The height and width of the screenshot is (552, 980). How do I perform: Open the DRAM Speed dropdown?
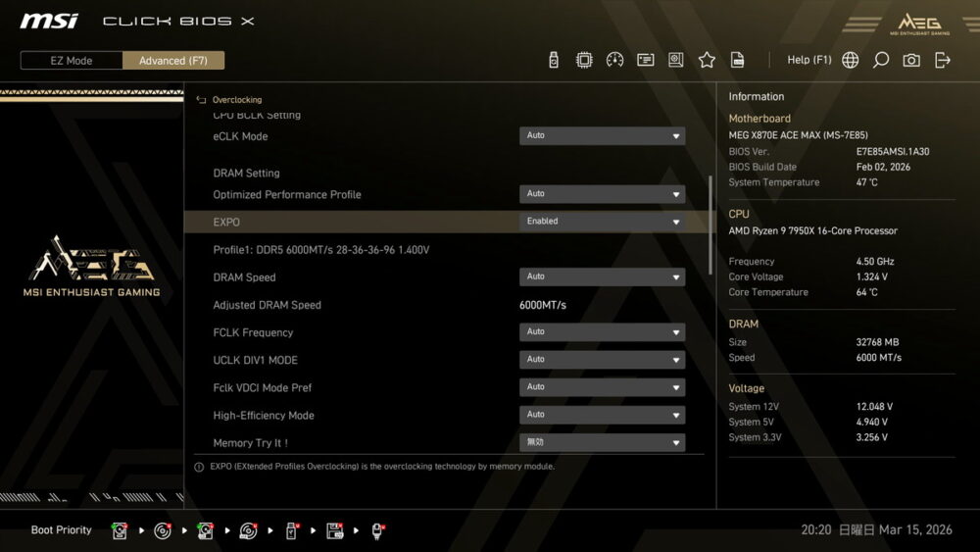click(x=602, y=277)
